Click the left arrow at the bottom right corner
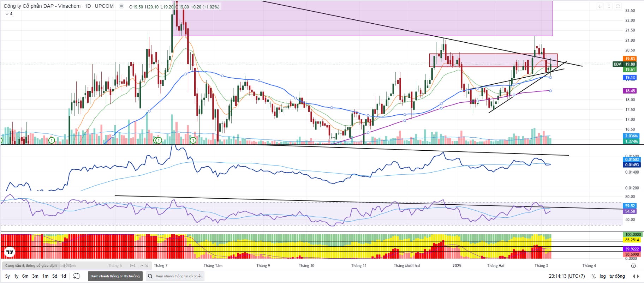 [634, 276]
